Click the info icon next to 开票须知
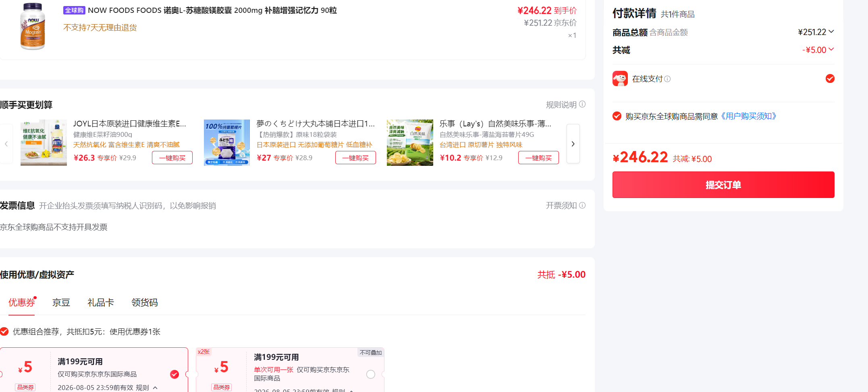The height and width of the screenshot is (392, 868). (x=582, y=205)
